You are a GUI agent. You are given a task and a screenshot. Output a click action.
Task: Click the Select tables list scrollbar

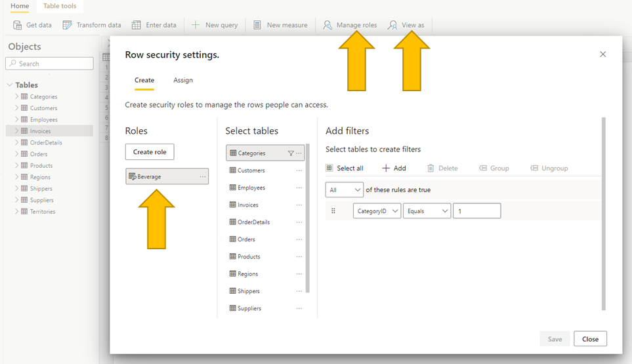click(308, 218)
